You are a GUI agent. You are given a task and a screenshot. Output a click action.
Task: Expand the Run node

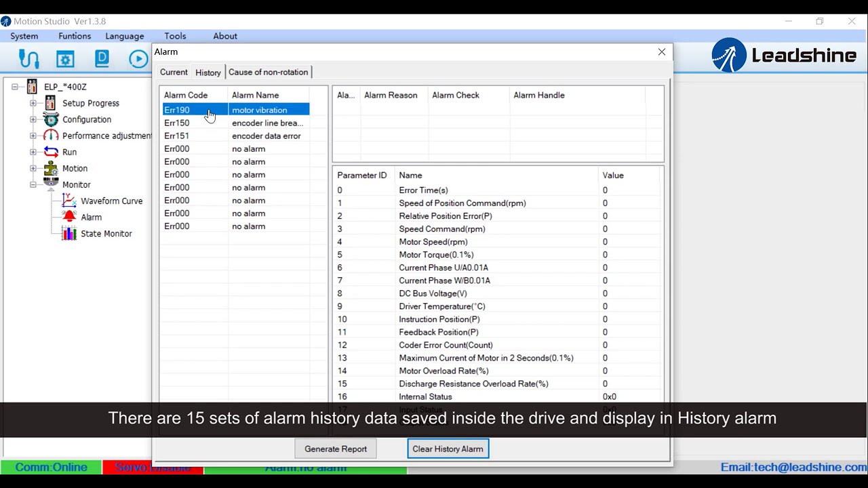point(33,152)
